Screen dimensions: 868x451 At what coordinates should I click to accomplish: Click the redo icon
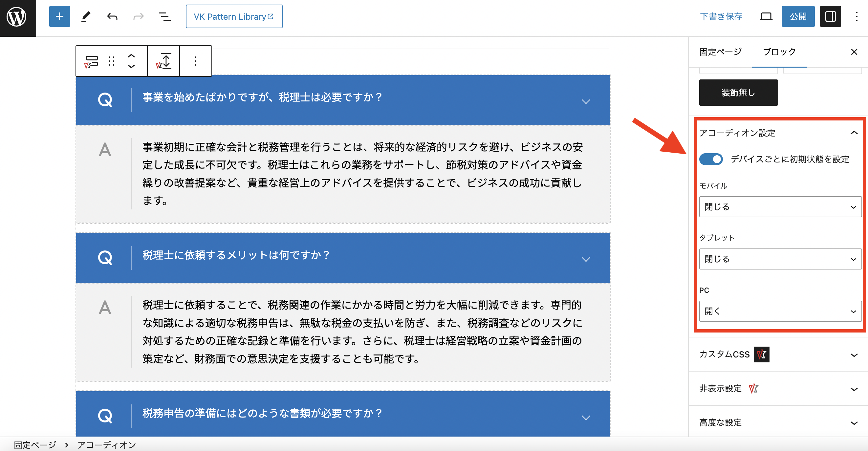point(138,16)
